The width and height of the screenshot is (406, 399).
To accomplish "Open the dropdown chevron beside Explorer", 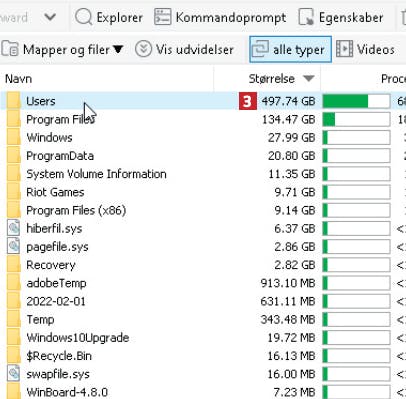I will tap(50, 16).
